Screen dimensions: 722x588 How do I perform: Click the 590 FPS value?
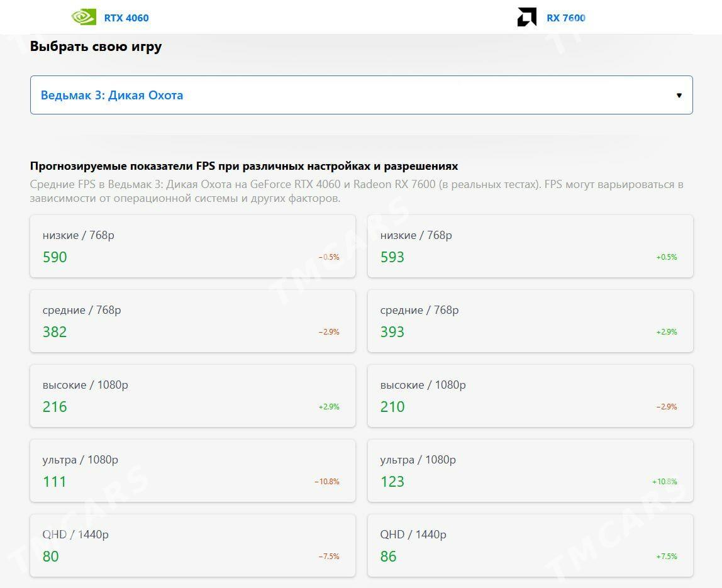pyautogui.click(x=55, y=257)
